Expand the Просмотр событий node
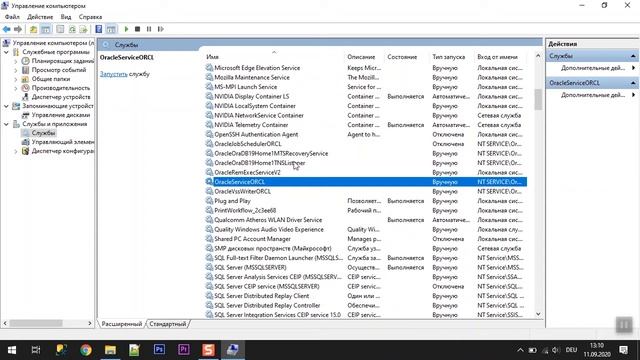This screenshot has height=360, width=640. pyautogui.click(x=16, y=70)
